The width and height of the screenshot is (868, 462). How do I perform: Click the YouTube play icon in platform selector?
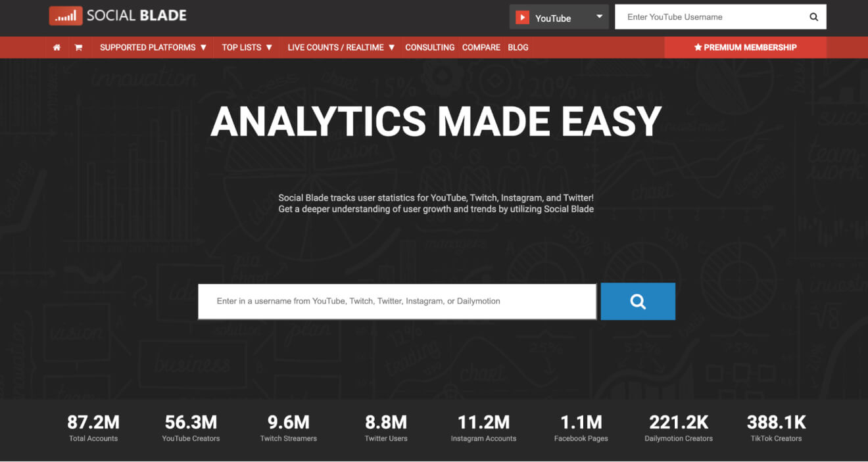coord(522,18)
